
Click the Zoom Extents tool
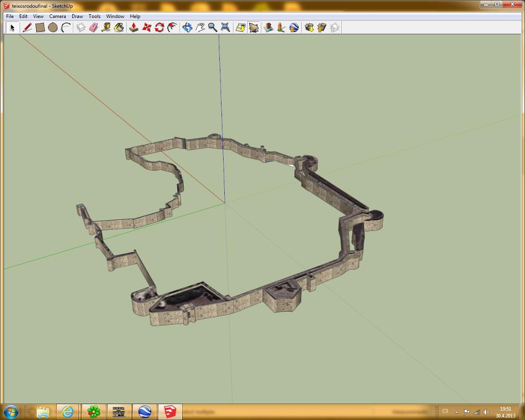pyautogui.click(x=225, y=27)
